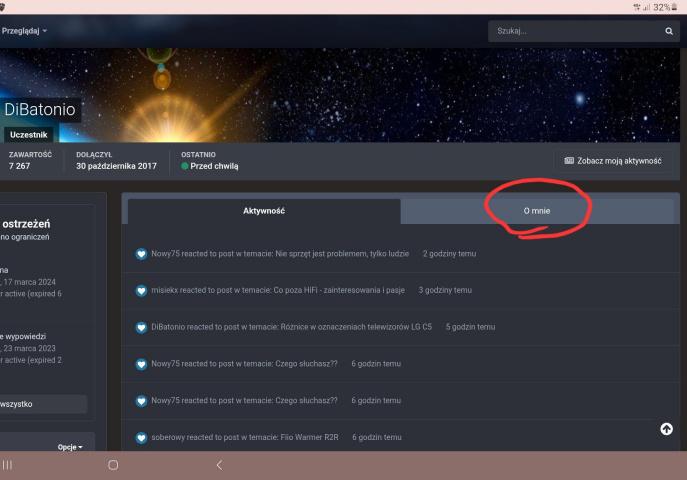Tap the Android back navigation icon

pyautogui.click(x=219, y=465)
